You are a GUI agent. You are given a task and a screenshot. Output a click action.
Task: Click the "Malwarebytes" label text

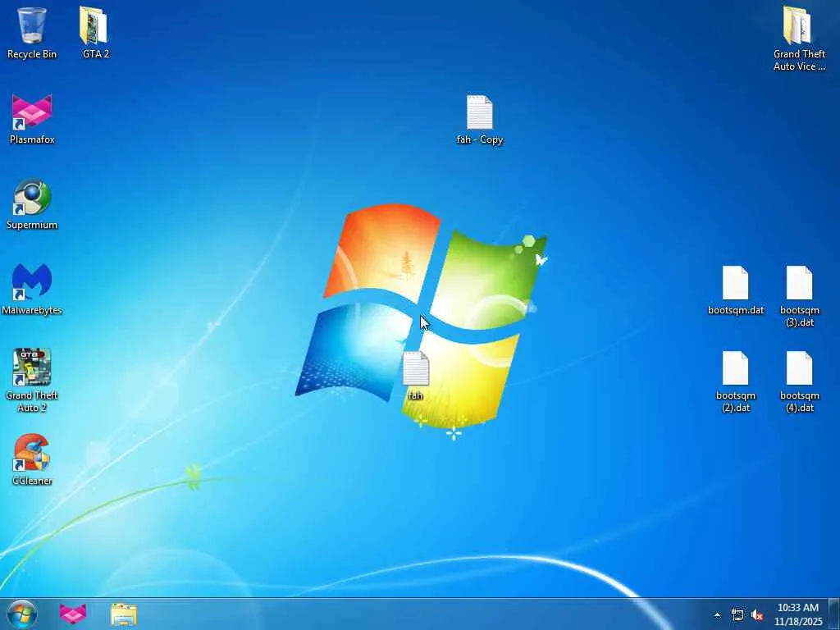coord(32,310)
